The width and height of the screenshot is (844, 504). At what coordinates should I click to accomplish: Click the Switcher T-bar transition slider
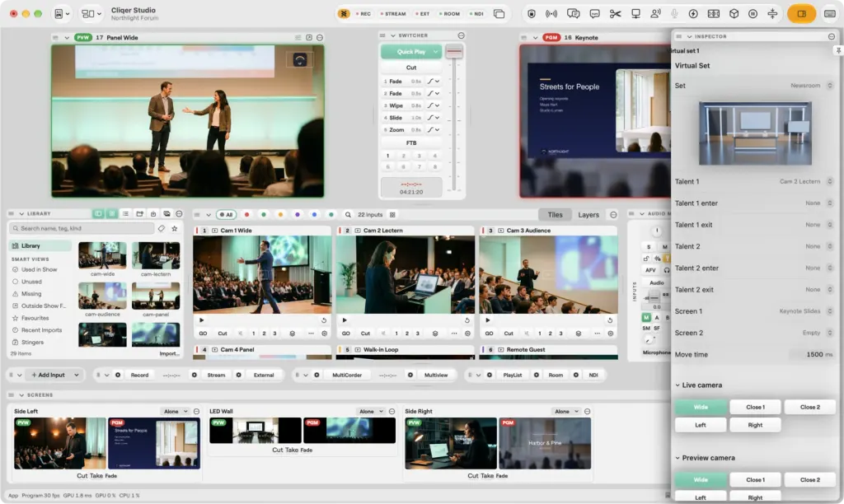[454, 52]
